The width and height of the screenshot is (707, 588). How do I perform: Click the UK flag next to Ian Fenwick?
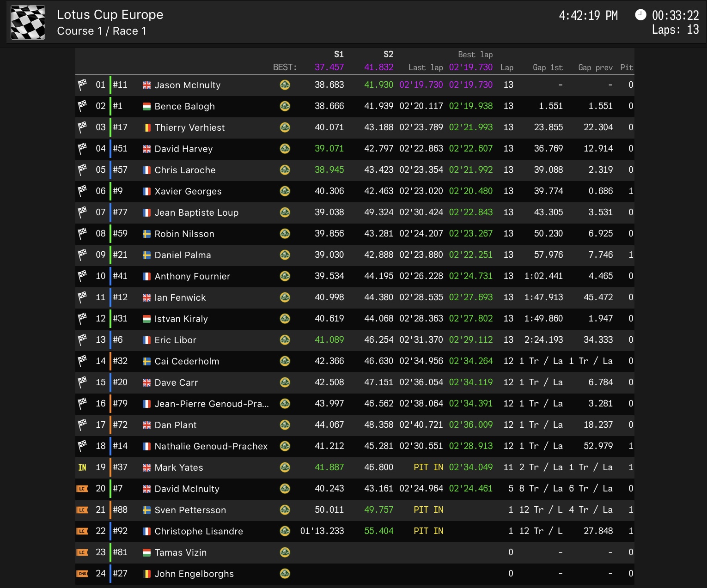(x=146, y=297)
